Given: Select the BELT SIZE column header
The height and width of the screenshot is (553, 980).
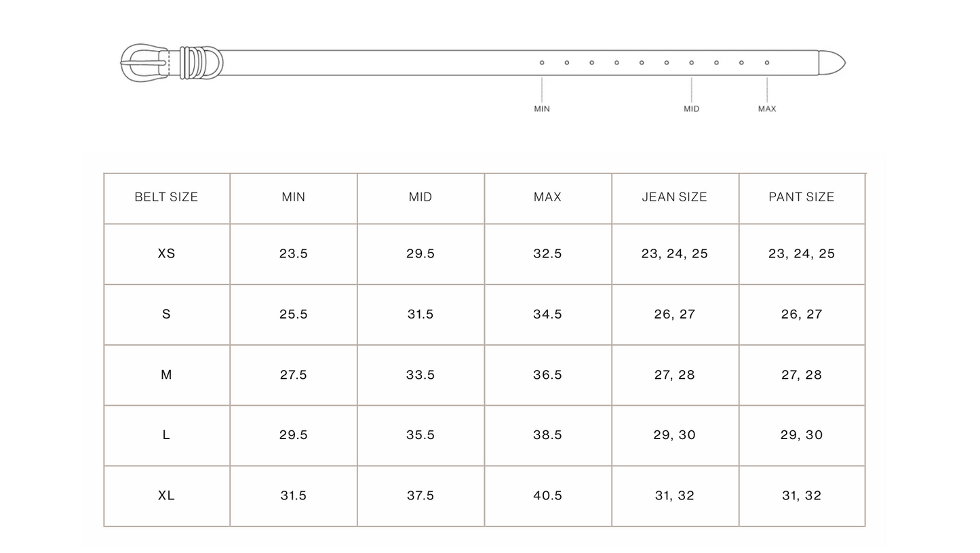Looking at the screenshot, I should (x=166, y=197).
